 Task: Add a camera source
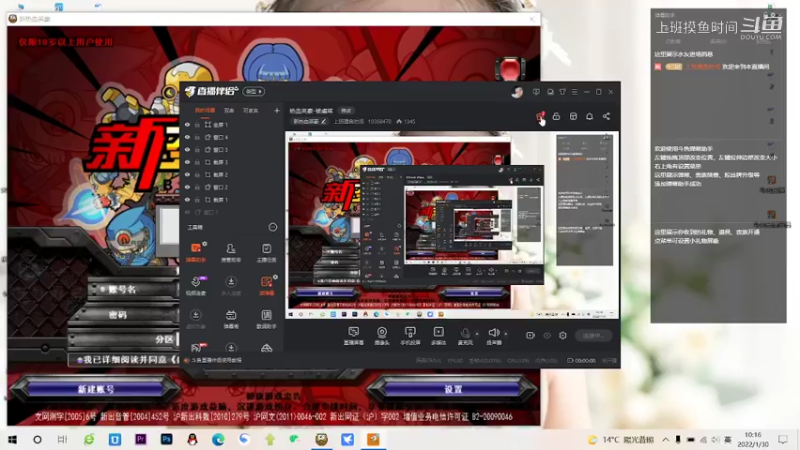coord(382,336)
